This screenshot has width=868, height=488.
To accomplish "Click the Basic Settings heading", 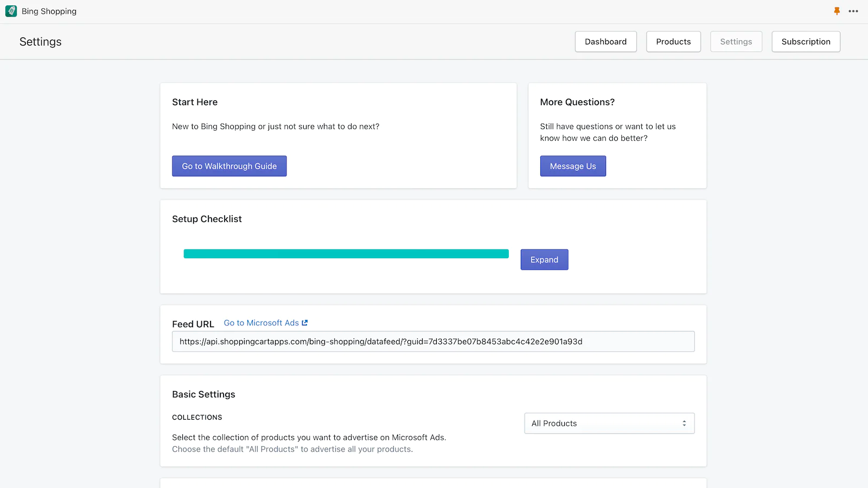I will [x=203, y=394].
